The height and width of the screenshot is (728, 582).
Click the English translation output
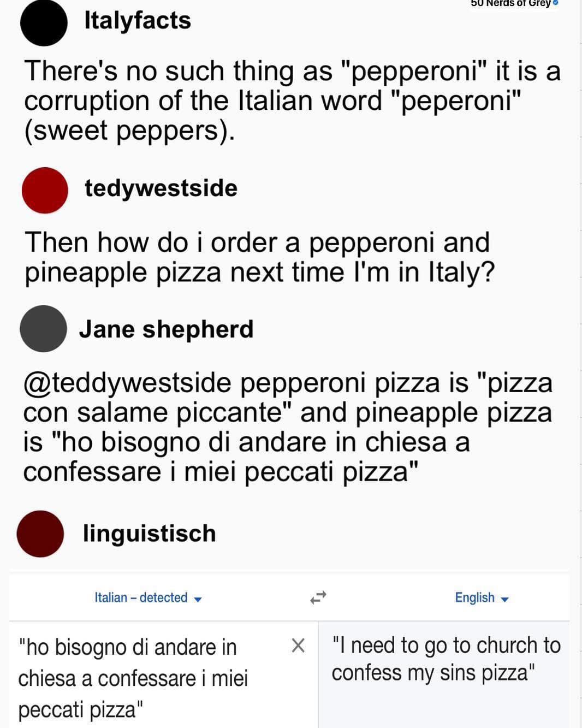tap(446, 659)
